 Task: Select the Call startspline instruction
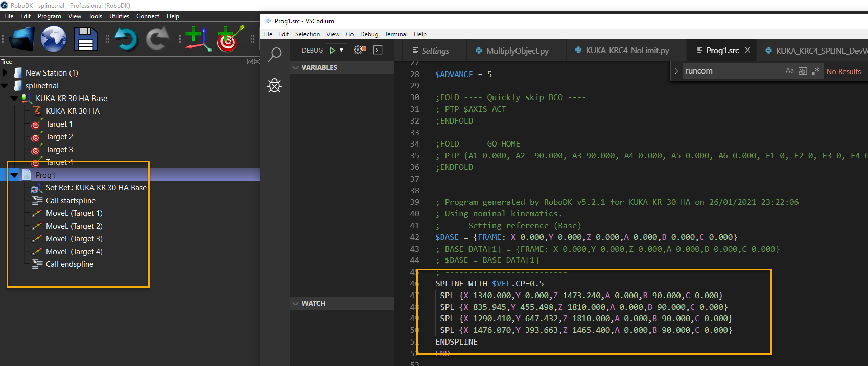click(71, 201)
